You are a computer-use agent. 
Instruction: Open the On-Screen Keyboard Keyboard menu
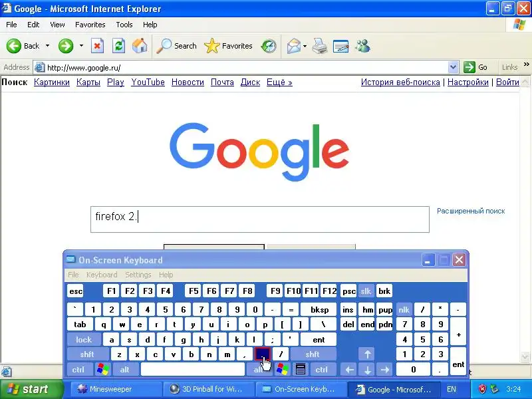(102, 275)
